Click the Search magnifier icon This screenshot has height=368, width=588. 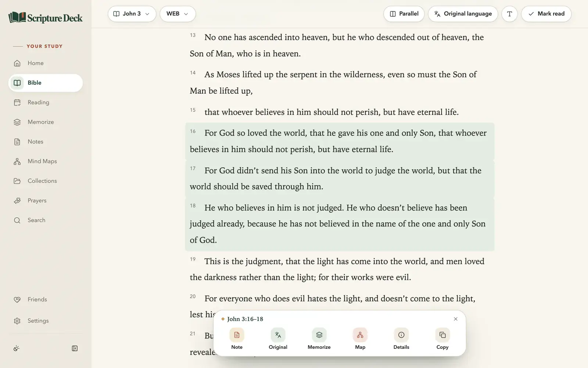[17, 220]
